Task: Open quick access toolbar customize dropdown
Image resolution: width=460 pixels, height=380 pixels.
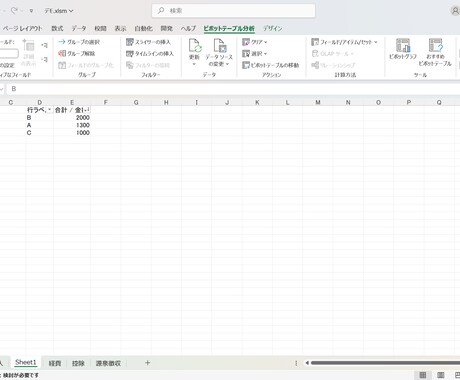Action: tap(31, 11)
